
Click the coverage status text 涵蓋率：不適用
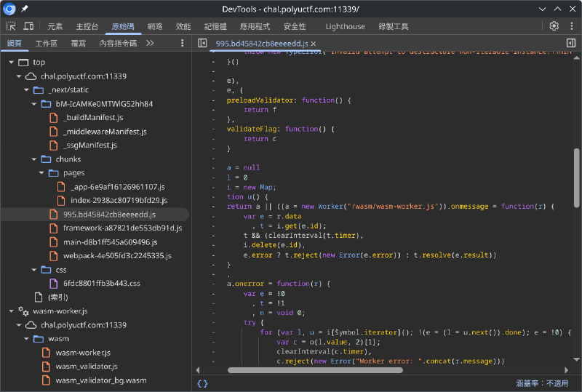[x=542, y=383]
